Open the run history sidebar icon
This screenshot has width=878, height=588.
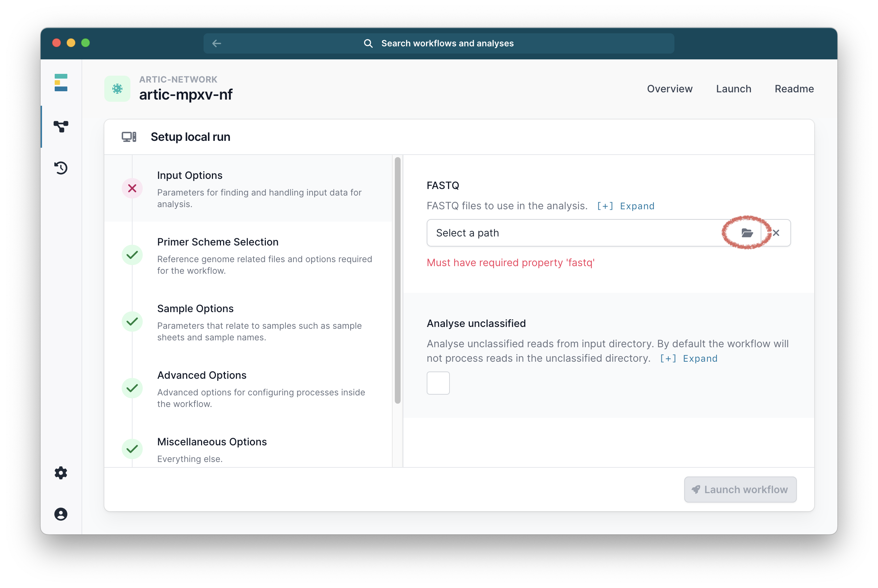[61, 168]
